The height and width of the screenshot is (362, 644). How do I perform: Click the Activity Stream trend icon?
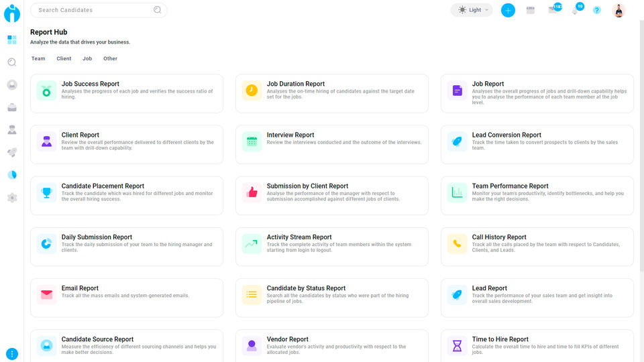pos(252,244)
